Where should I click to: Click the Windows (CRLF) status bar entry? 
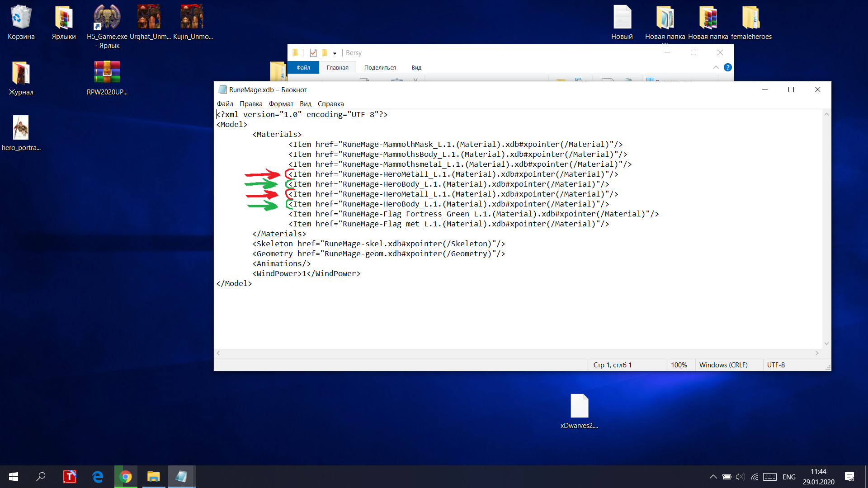pyautogui.click(x=723, y=365)
